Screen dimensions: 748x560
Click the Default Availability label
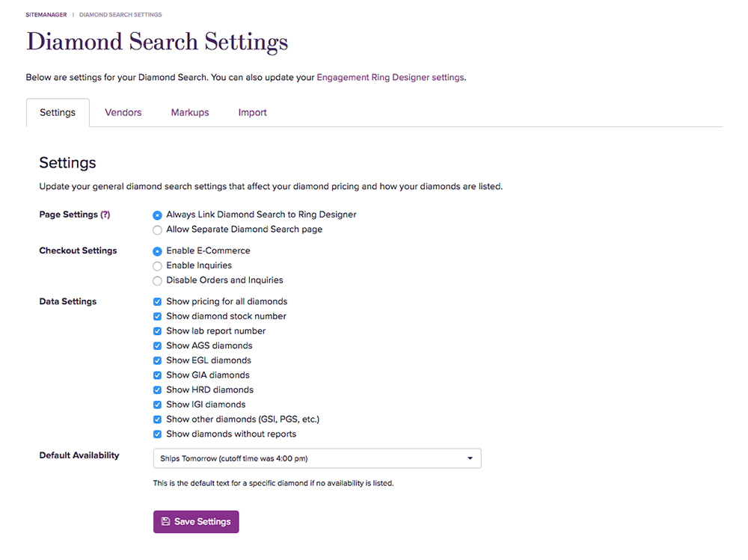(x=79, y=455)
